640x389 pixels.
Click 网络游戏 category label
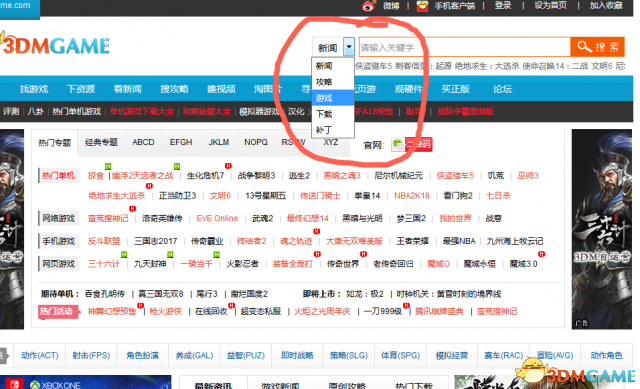tap(58, 218)
